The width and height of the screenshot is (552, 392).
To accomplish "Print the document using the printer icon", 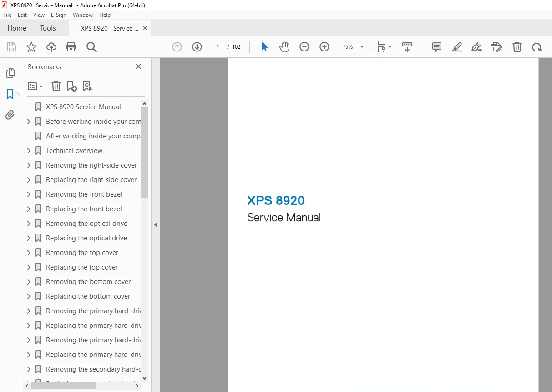I will (71, 47).
